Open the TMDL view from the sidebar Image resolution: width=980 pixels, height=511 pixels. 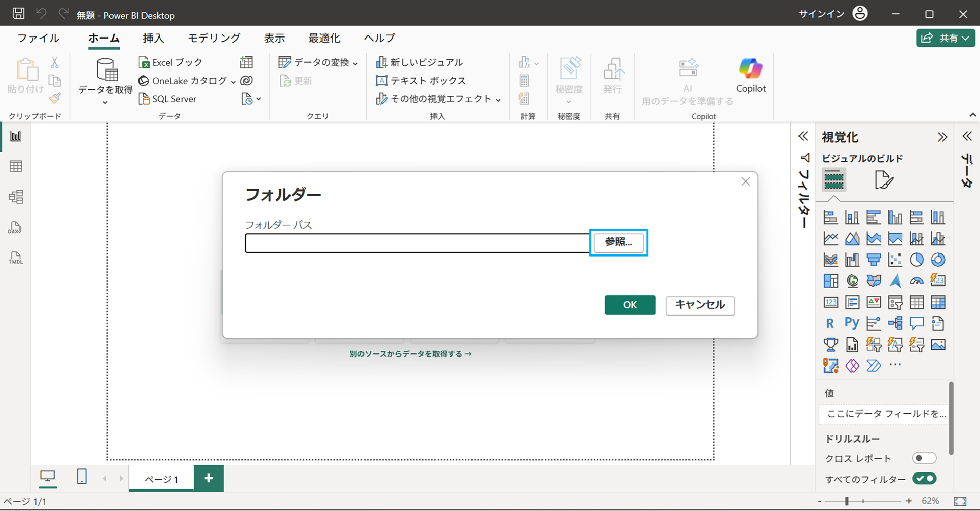pyautogui.click(x=15, y=259)
